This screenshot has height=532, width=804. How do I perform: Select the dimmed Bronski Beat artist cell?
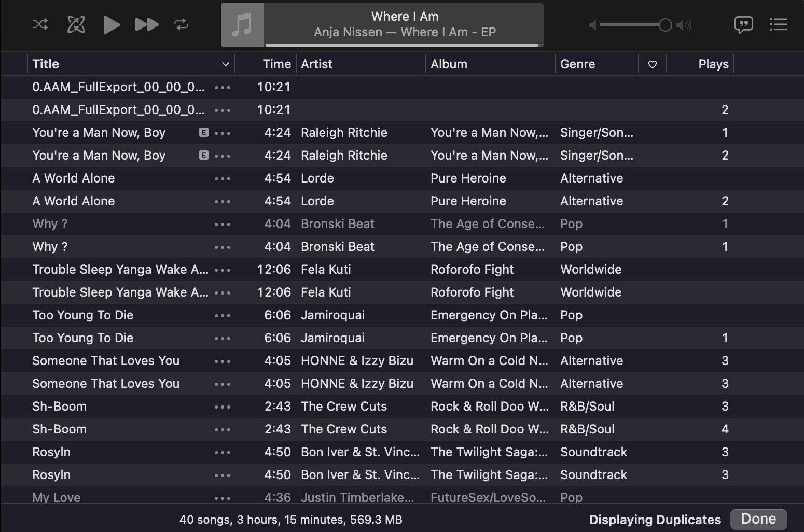[x=338, y=224]
